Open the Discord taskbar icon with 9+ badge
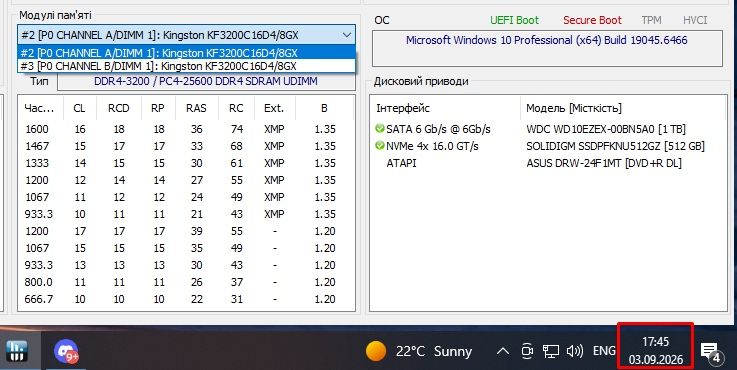Screen dimensions: 737x370 (x=66, y=352)
